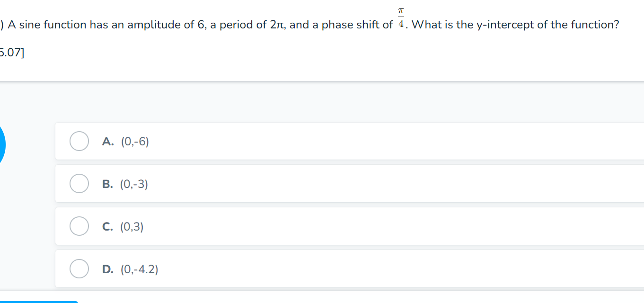This screenshot has width=644, height=303.
Task: Click the π/4 fraction in the question
Action: (x=400, y=18)
